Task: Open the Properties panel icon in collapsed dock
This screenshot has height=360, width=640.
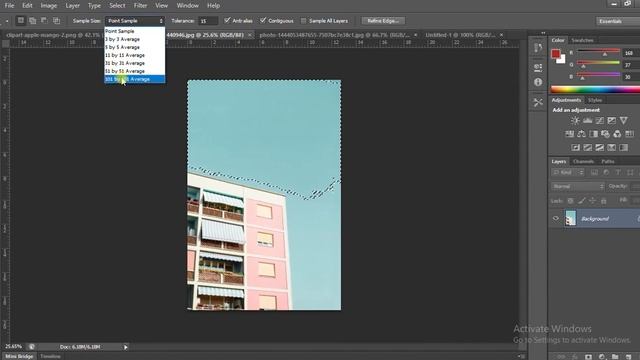Action: tap(538, 67)
